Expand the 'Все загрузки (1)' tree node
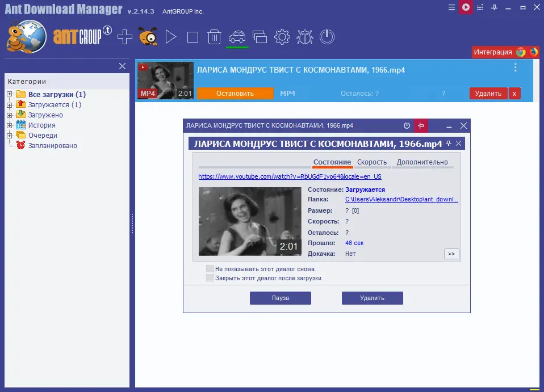 [x=9, y=94]
